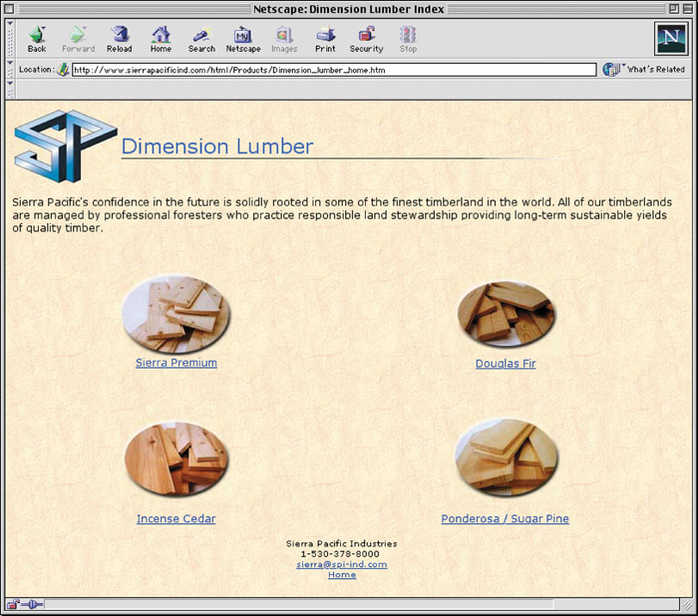Click the window zoom box
This screenshot has height=616, width=698.
tap(674, 9)
